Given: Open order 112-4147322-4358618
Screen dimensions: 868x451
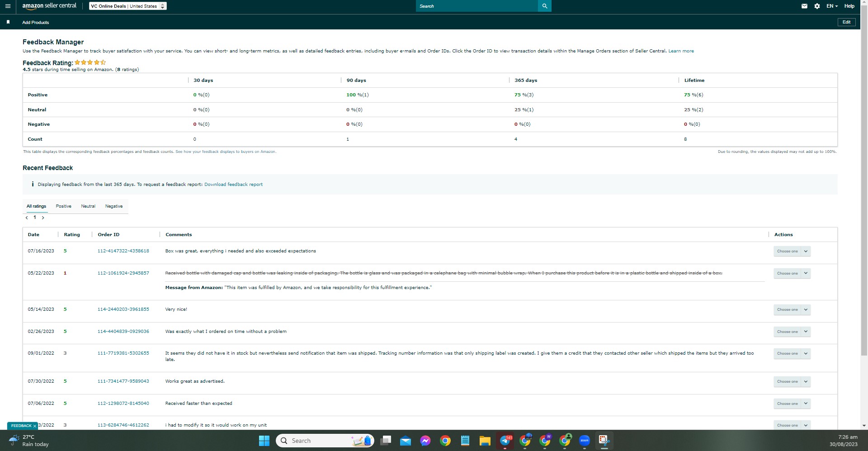Looking at the screenshot, I should [123, 251].
